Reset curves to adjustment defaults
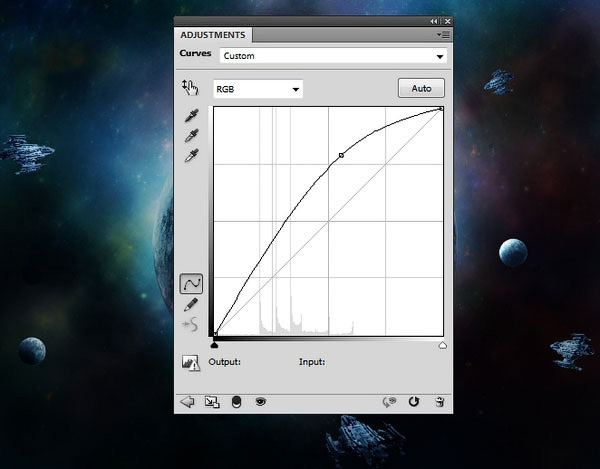 click(414, 401)
